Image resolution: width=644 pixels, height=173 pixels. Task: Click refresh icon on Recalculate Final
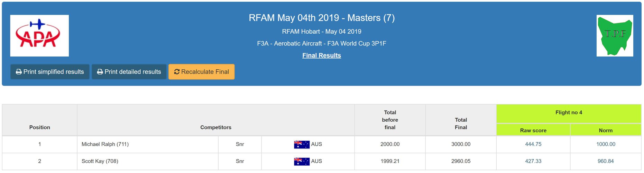point(177,72)
